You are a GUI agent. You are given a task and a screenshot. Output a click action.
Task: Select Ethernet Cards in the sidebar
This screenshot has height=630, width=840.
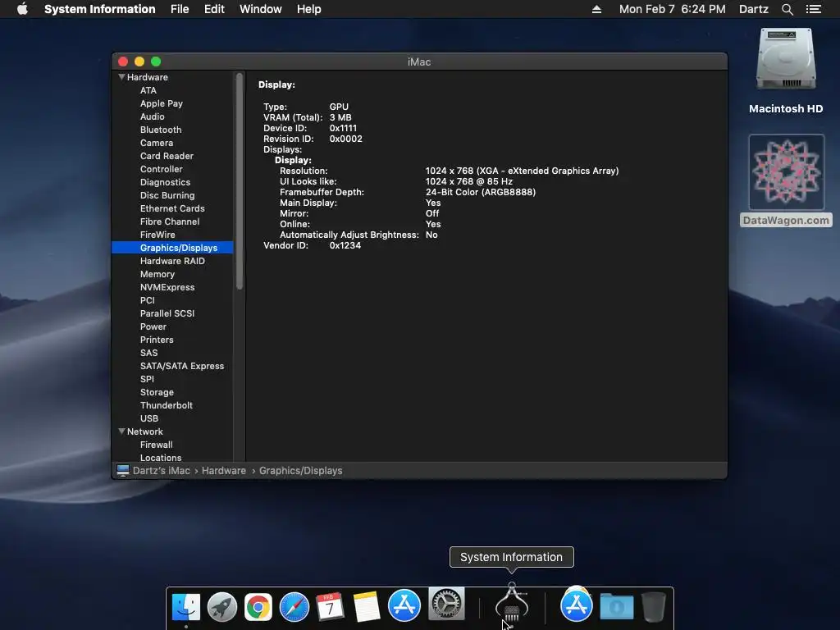172,208
